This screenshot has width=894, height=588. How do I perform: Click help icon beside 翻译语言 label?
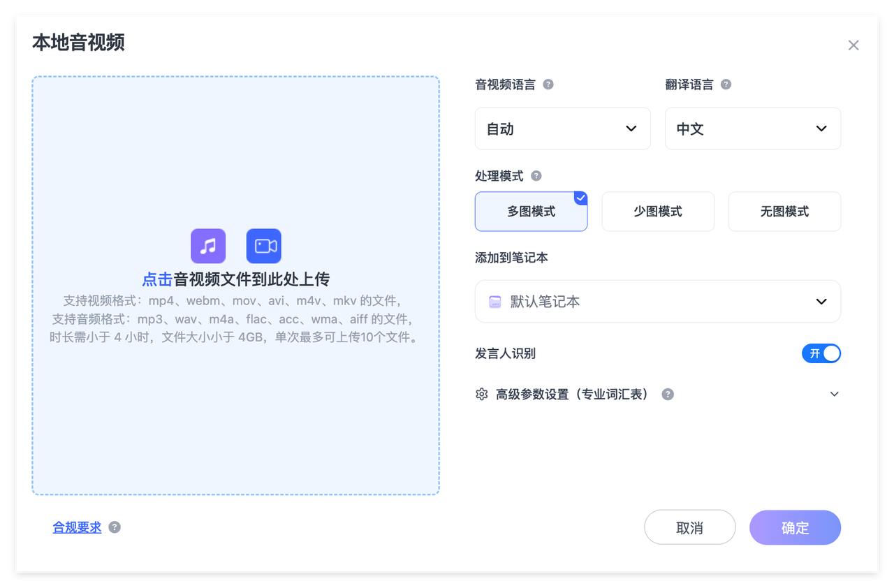(x=726, y=84)
